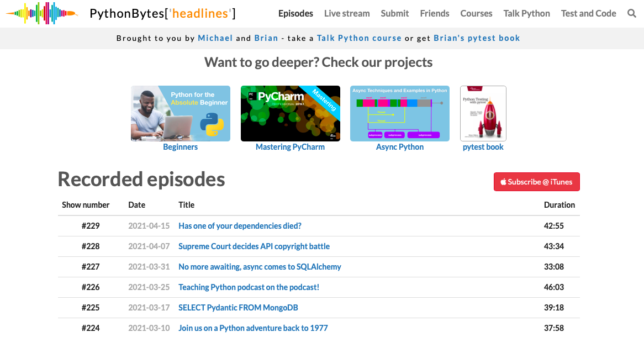Visit Talk Python from nav bar

click(526, 14)
